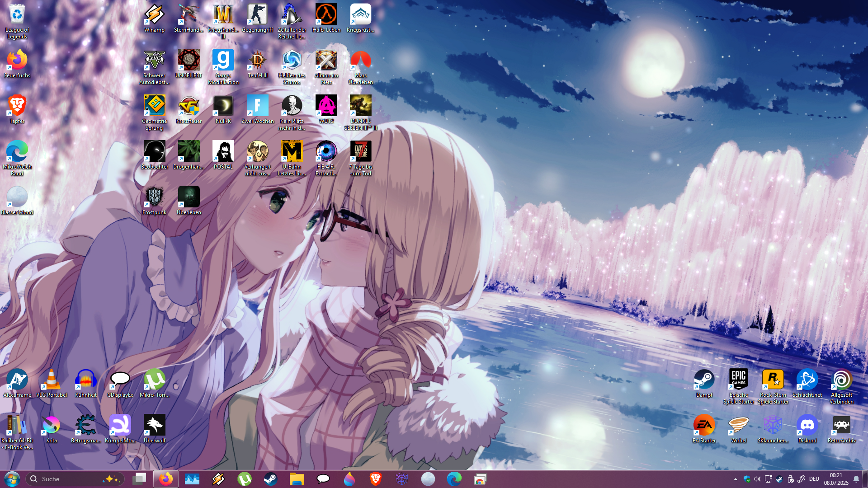Select the KumpelMo... desktop icon
This screenshot has width=868, height=488.
click(x=120, y=429)
